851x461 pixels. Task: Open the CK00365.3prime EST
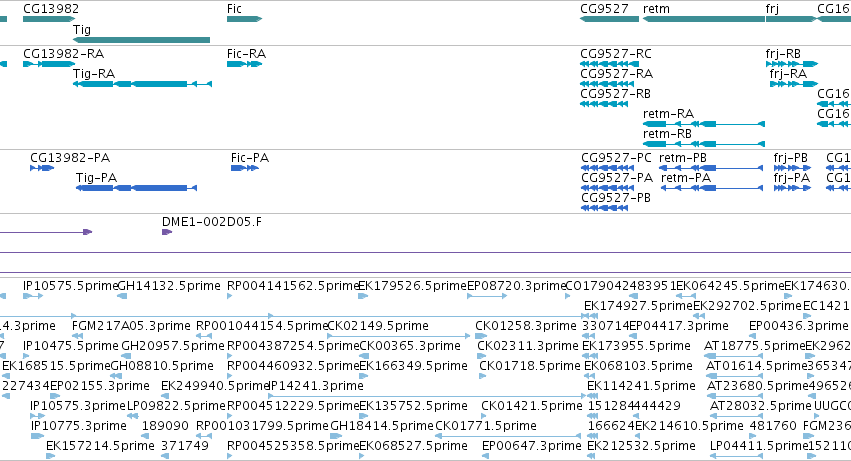point(364,356)
